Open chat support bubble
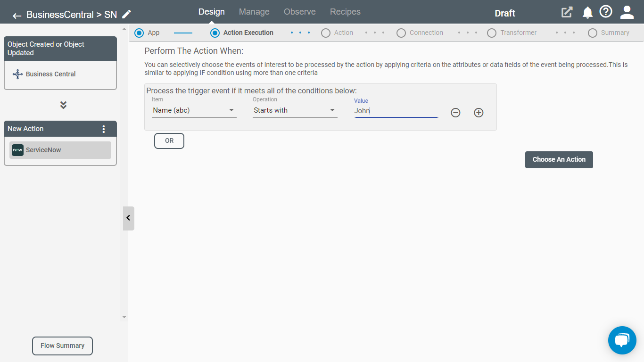 (622, 340)
